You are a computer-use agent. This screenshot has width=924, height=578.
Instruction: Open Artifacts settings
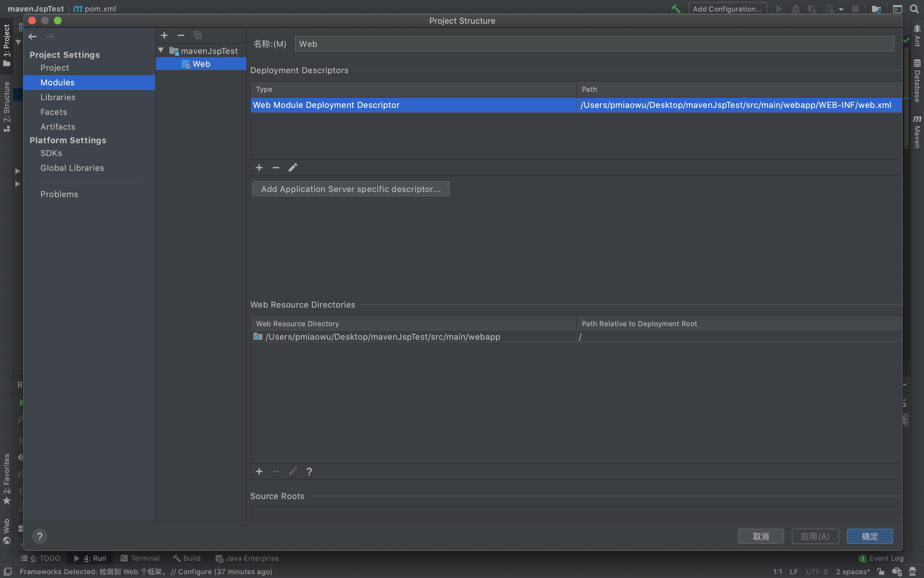[x=58, y=127]
